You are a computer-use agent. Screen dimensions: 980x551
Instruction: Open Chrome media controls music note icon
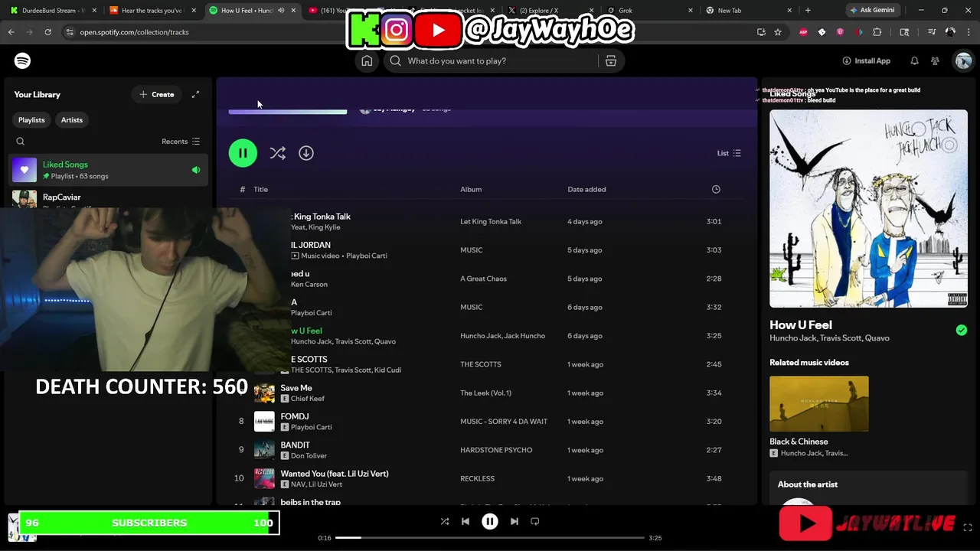(x=932, y=32)
